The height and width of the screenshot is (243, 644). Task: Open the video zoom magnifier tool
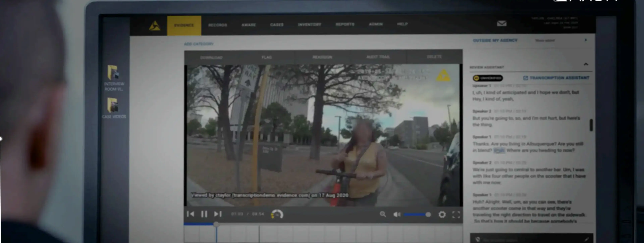(x=383, y=214)
